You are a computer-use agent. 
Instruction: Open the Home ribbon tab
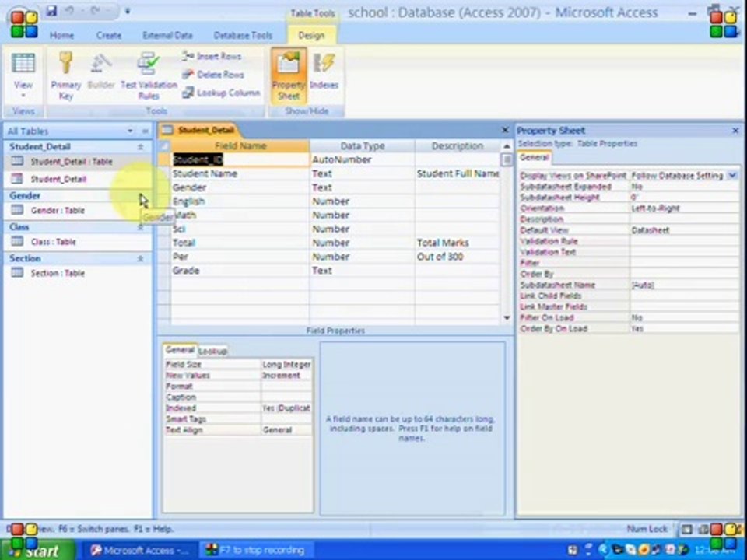(62, 35)
